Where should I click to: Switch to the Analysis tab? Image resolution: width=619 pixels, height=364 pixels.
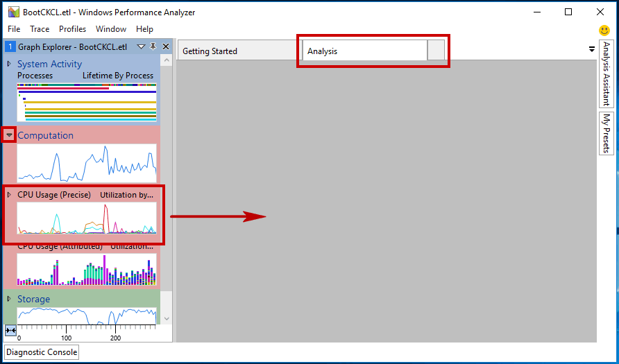point(365,51)
